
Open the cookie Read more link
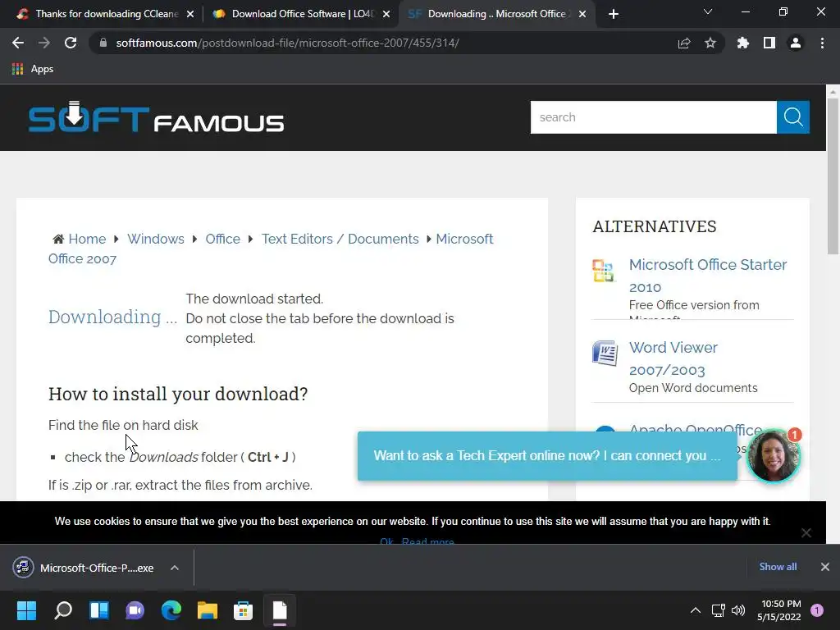pyautogui.click(x=427, y=541)
